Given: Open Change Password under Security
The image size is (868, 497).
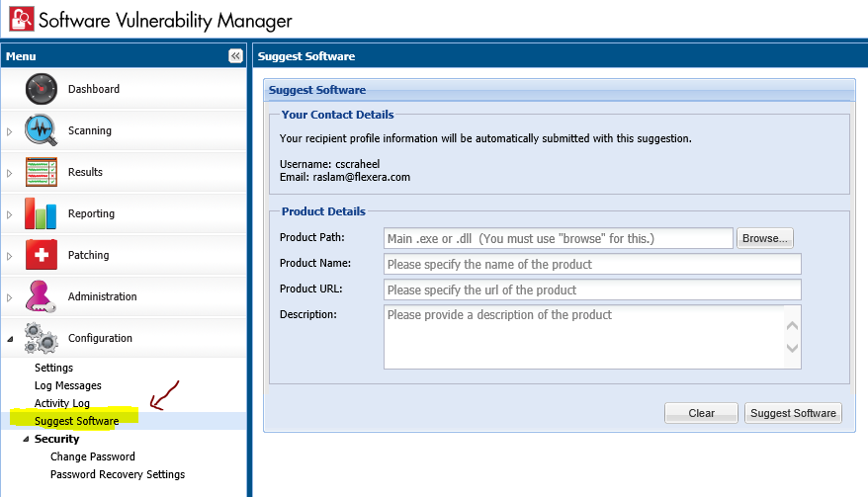Looking at the screenshot, I should [93, 456].
